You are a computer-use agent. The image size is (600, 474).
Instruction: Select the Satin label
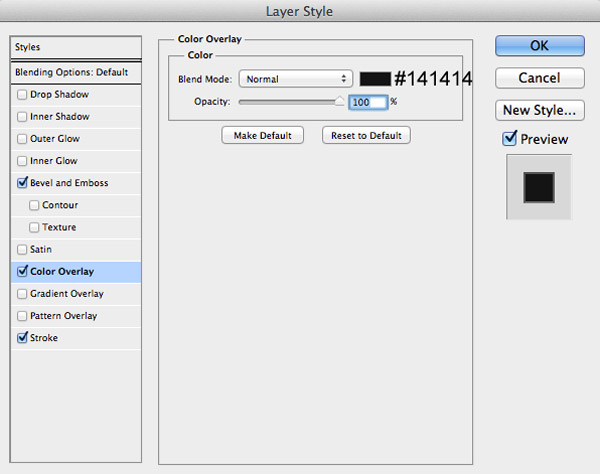tap(41, 249)
